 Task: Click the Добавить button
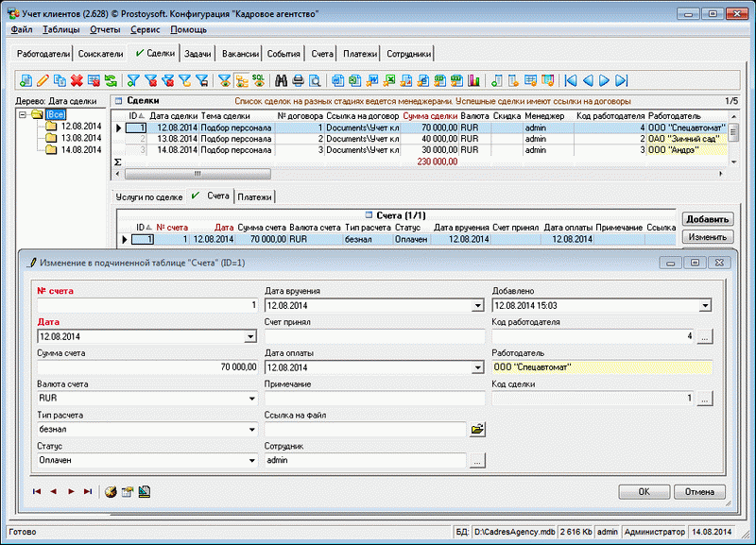tap(706, 219)
